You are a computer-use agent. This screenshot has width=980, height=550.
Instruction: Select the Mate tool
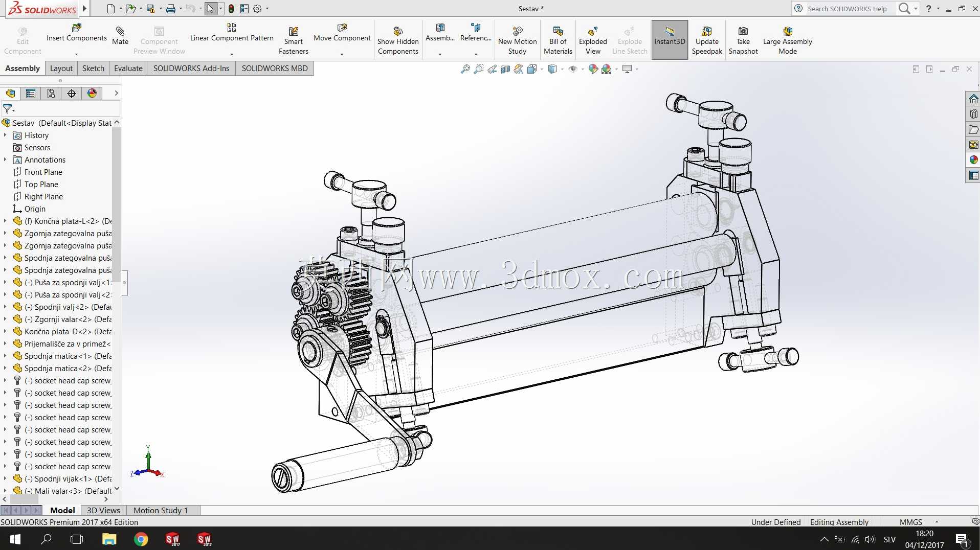click(x=120, y=36)
